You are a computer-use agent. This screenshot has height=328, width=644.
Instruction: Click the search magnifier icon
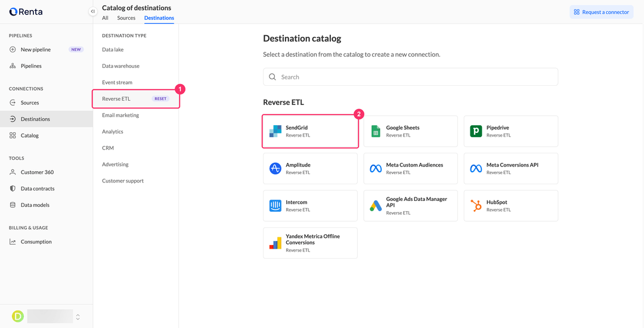[273, 77]
